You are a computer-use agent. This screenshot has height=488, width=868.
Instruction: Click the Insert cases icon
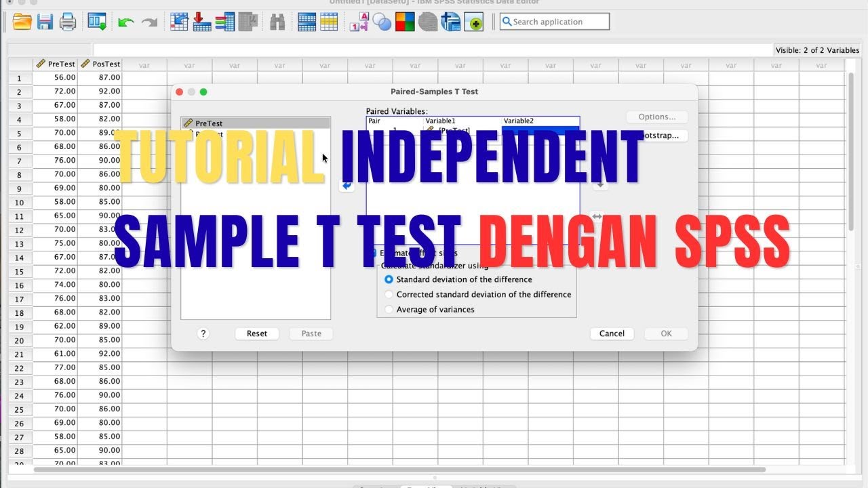[307, 22]
